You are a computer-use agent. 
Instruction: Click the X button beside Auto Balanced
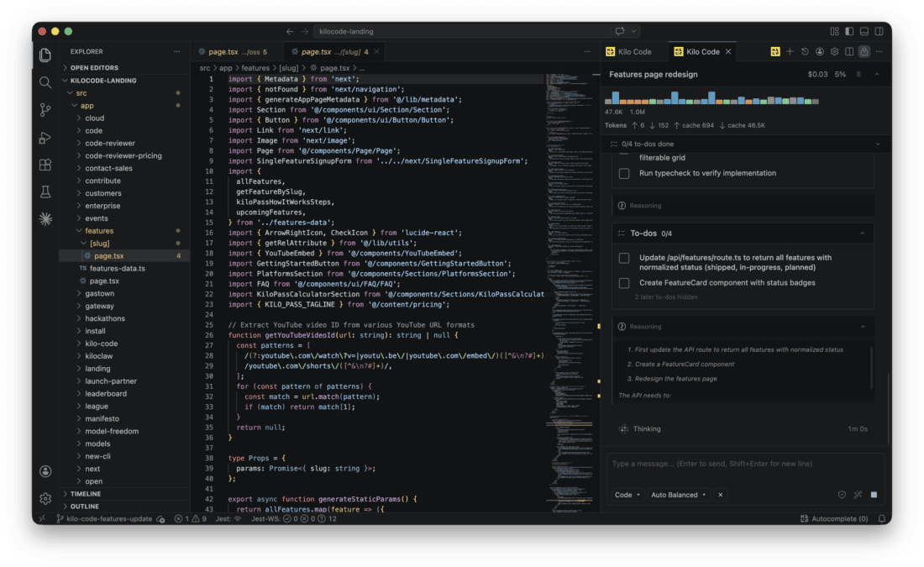tap(720, 495)
